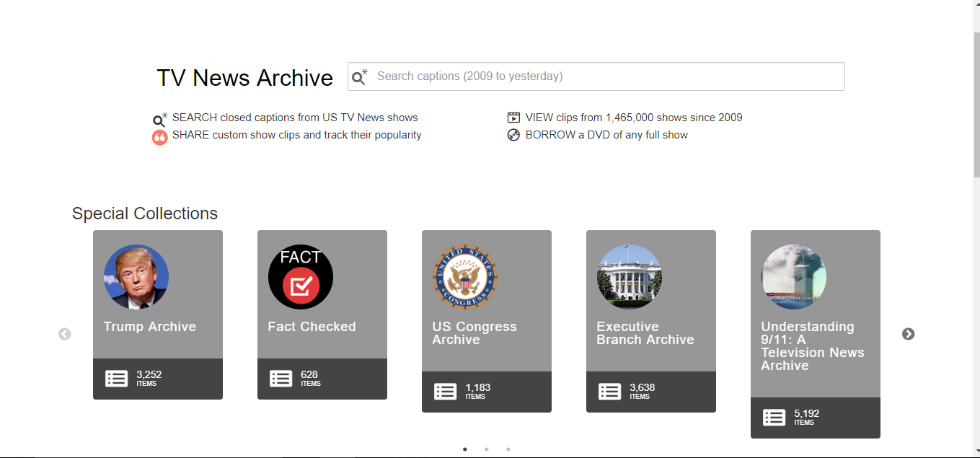Click the list icon beside 5,192 items

click(x=774, y=418)
